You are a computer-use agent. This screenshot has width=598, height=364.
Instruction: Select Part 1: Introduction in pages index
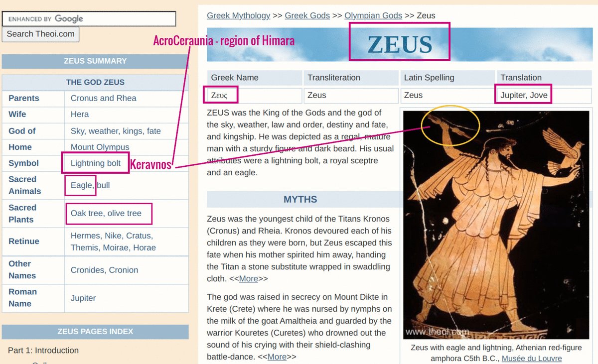coord(43,351)
